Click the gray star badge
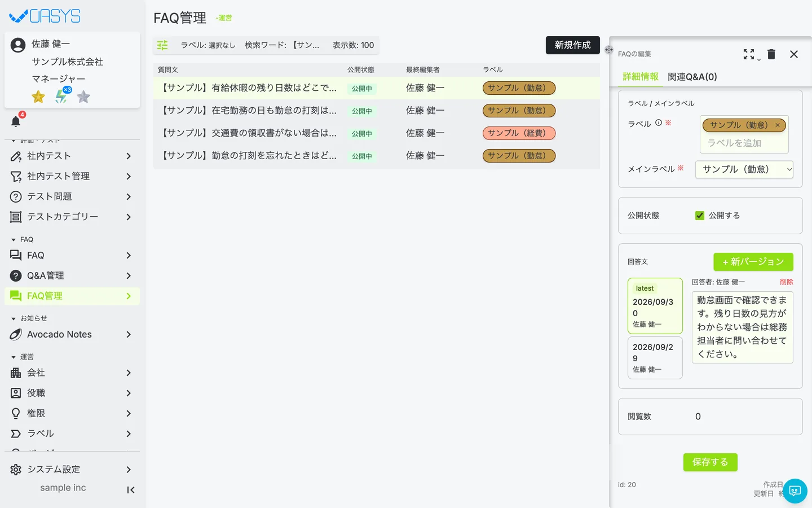The height and width of the screenshot is (508, 812). (83, 97)
